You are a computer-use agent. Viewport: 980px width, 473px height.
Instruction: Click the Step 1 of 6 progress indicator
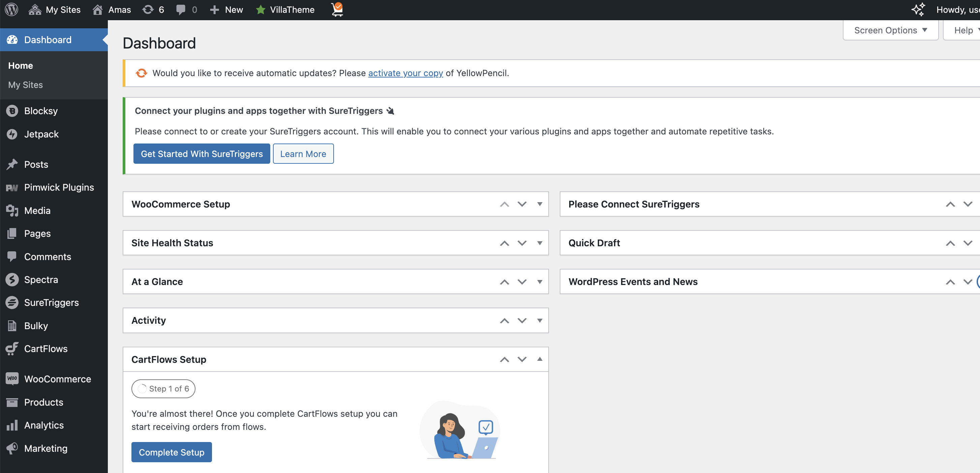point(163,388)
